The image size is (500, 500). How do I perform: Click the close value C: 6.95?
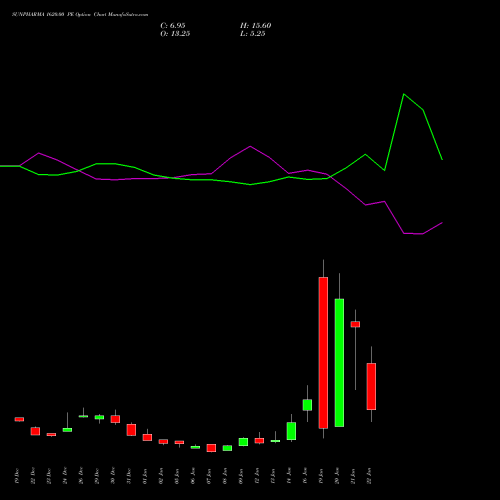point(173,26)
